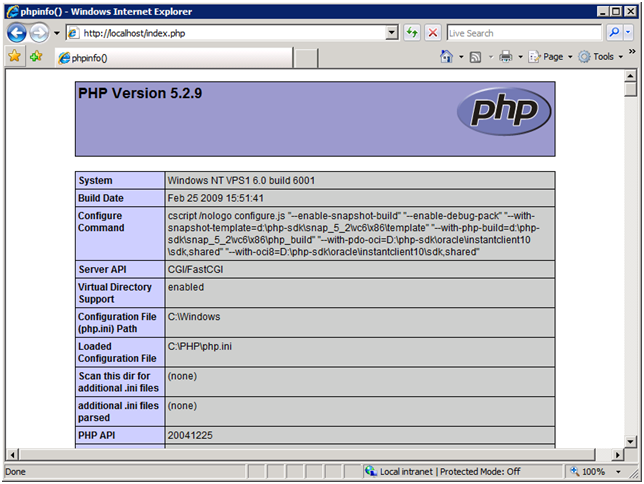This screenshot has width=644, height=484.
Task: Select the phpinfo() tab
Action: click(x=174, y=58)
